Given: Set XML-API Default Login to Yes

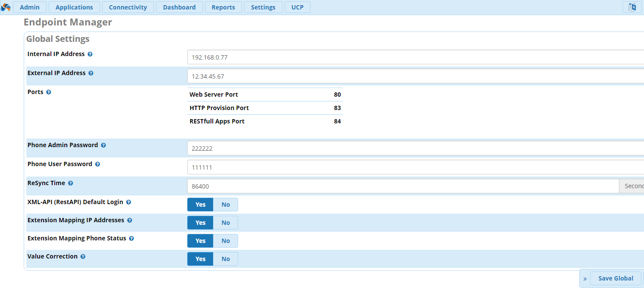Looking at the screenshot, I should 200,205.
